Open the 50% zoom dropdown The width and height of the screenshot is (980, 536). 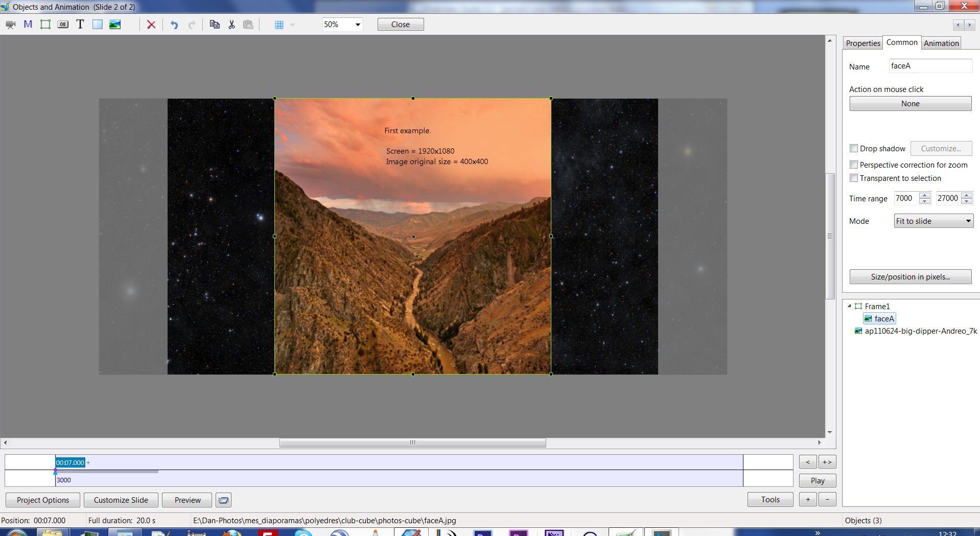(x=358, y=25)
